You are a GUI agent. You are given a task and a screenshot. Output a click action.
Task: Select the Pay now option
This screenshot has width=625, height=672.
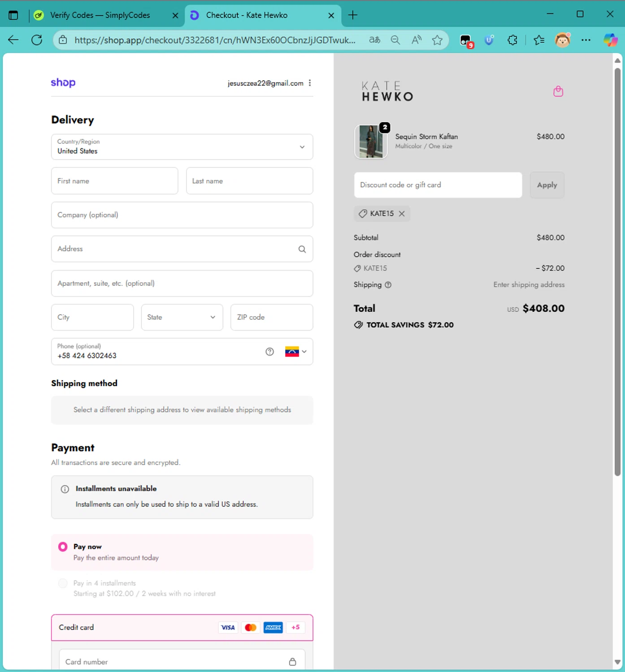(x=63, y=547)
